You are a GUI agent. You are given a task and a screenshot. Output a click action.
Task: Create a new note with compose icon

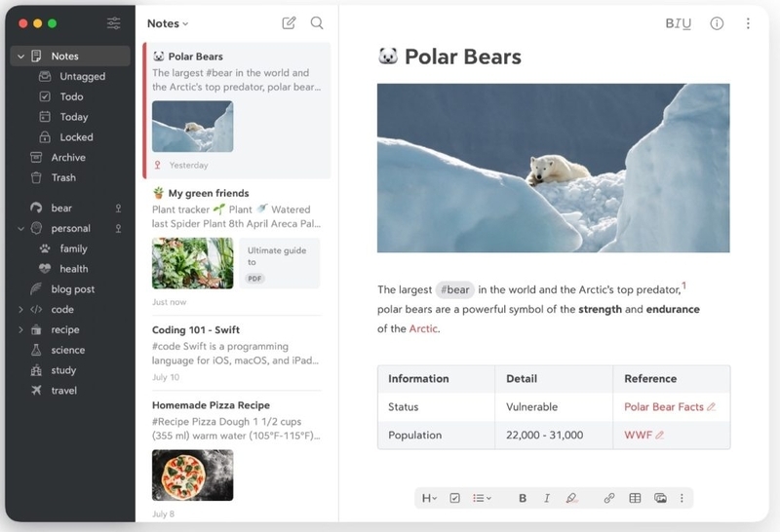point(289,22)
